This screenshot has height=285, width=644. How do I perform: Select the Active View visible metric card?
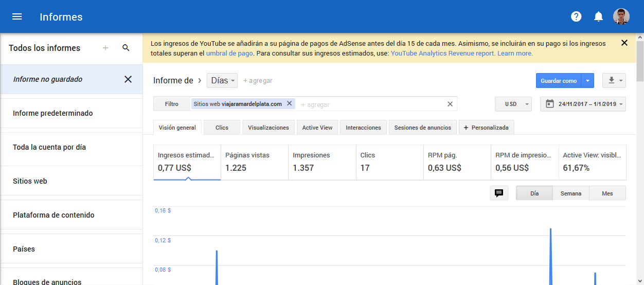tap(592, 162)
